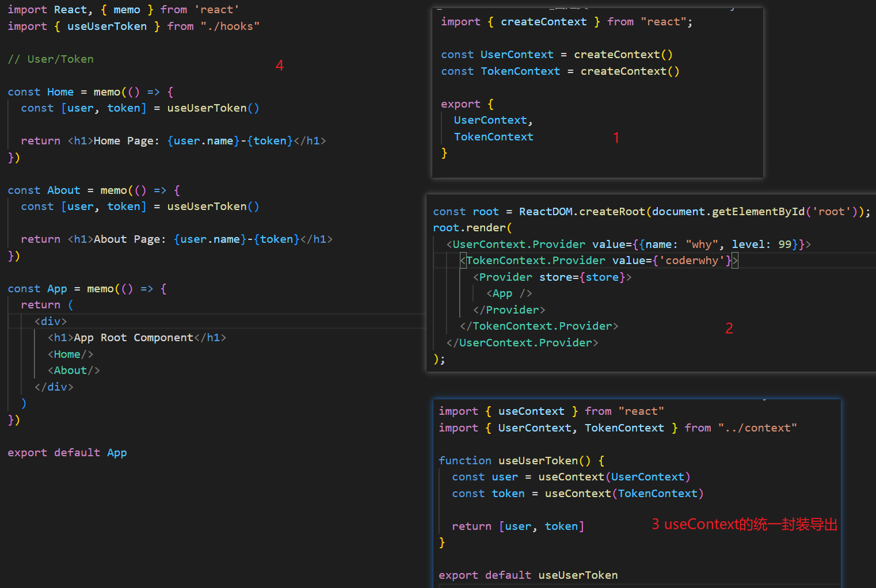Click the <App /> tag inside Provider
This screenshot has width=876, height=588.
point(509,293)
